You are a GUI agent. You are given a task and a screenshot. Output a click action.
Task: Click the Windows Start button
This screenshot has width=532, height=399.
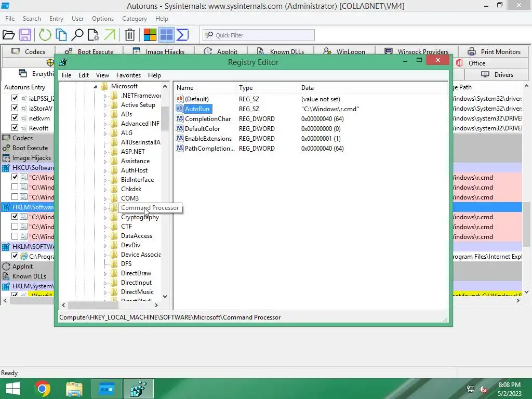pos(13,389)
